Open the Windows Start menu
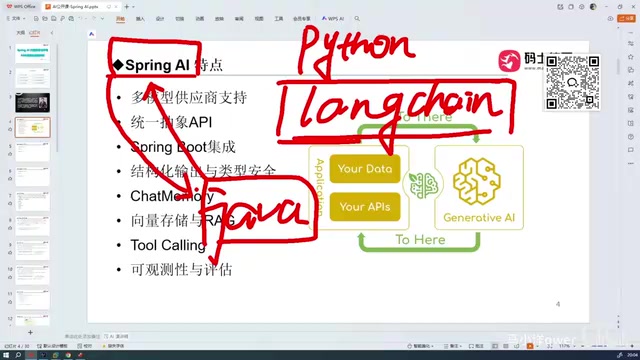This screenshot has width=640, height=360. [6, 355]
